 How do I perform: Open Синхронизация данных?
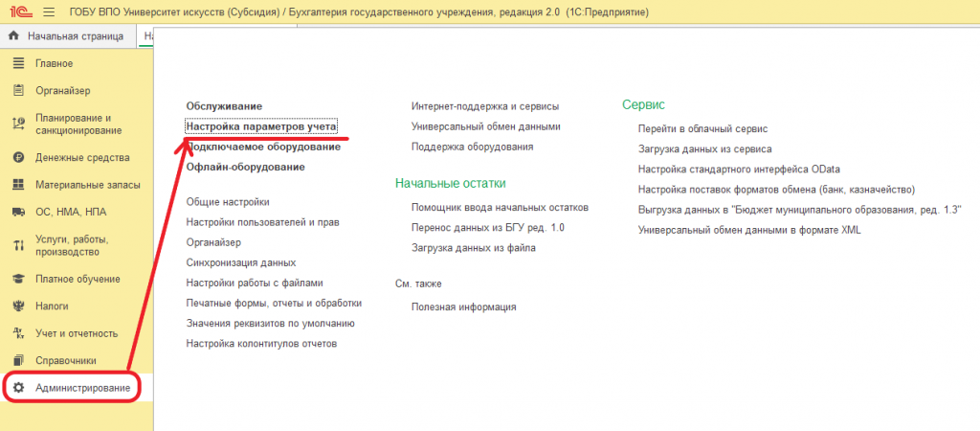pos(241,262)
